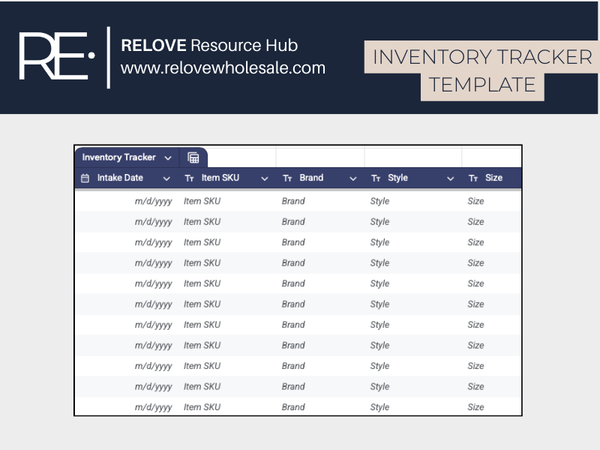600x450 pixels.
Task: Click the text type icon beside Style
Action: click(x=376, y=178)
